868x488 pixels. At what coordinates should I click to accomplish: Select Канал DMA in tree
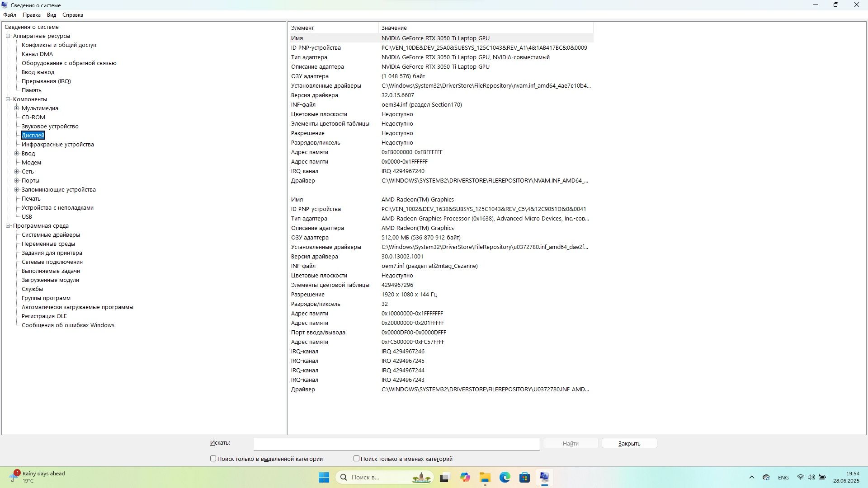(37, 54)
